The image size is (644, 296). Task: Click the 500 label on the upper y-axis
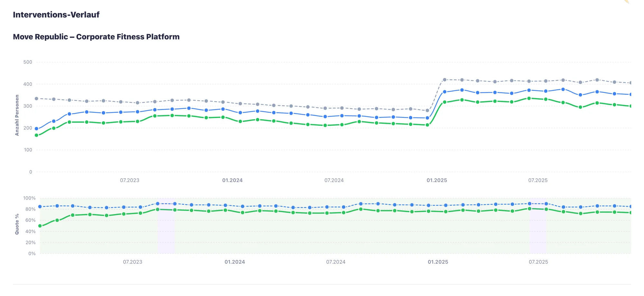click(x=28, y=62)
